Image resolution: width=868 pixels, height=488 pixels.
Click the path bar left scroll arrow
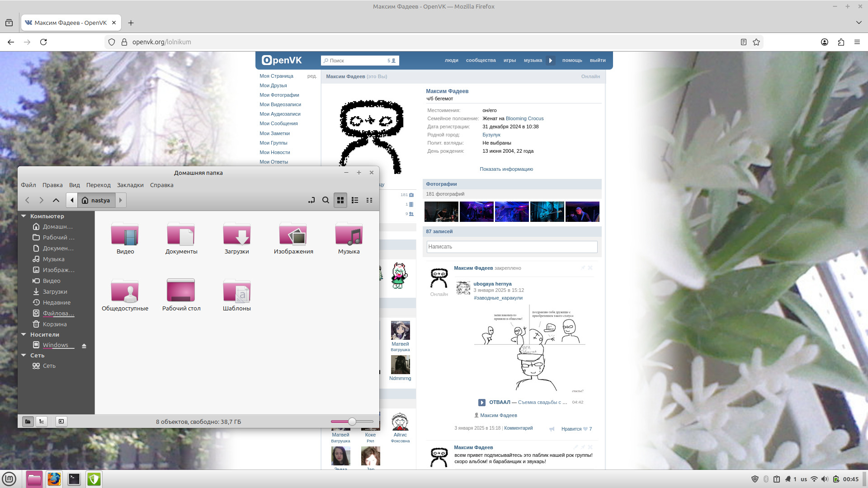click(x=72, y=200)
